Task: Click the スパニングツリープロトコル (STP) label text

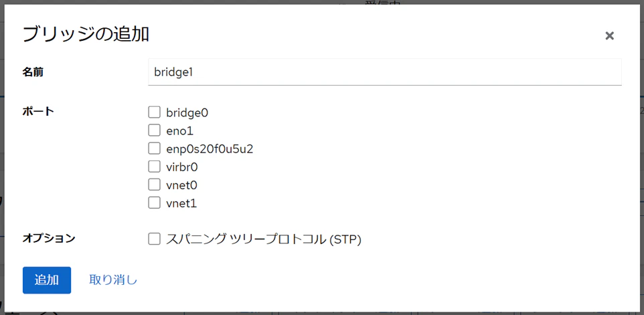Action: click(x=264, y=239)
